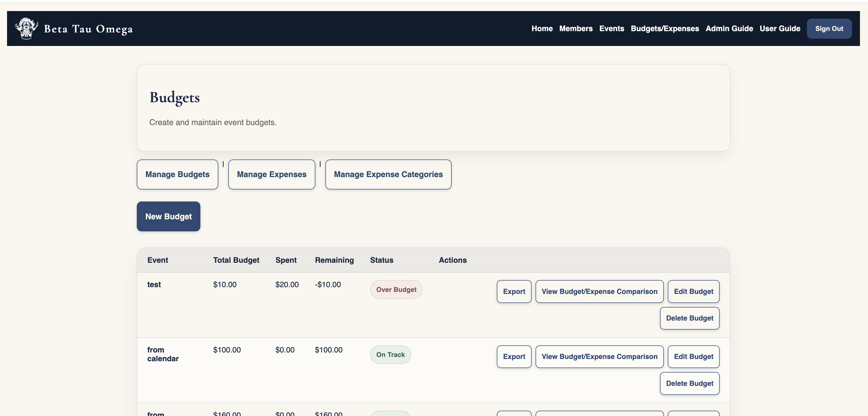Viewport: 868px width, 416px height.
Task: Click the Remaining column header
Action: coord(334,260)
